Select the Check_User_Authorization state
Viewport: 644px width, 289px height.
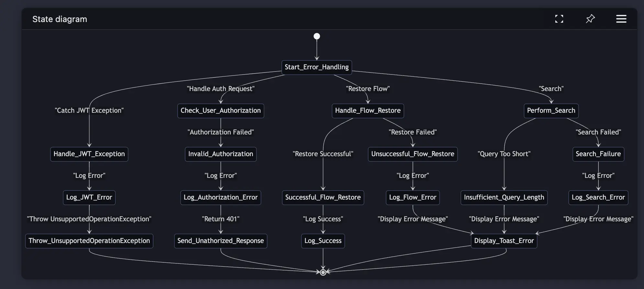221,111
